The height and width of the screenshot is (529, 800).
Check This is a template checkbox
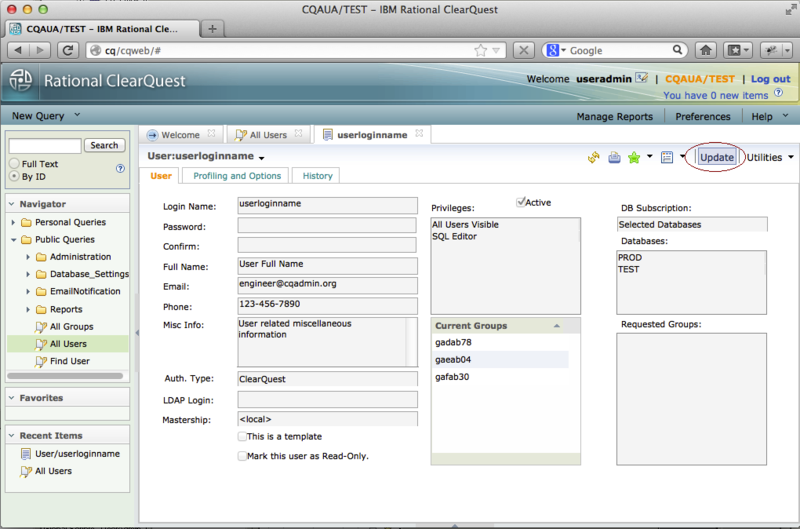pyautogui.click(x=242, y=436)
